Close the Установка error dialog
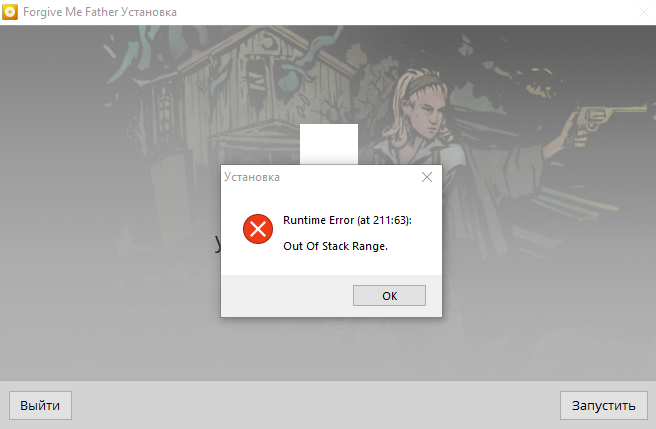The image size is (656, 429). coord(427,177)
